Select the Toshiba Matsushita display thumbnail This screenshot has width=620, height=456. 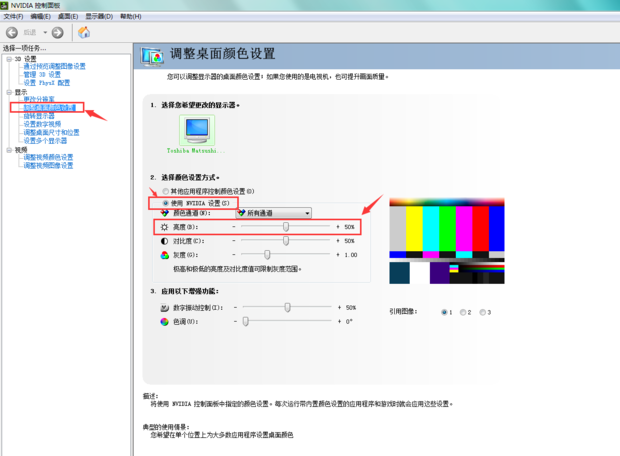coord(197,131)
